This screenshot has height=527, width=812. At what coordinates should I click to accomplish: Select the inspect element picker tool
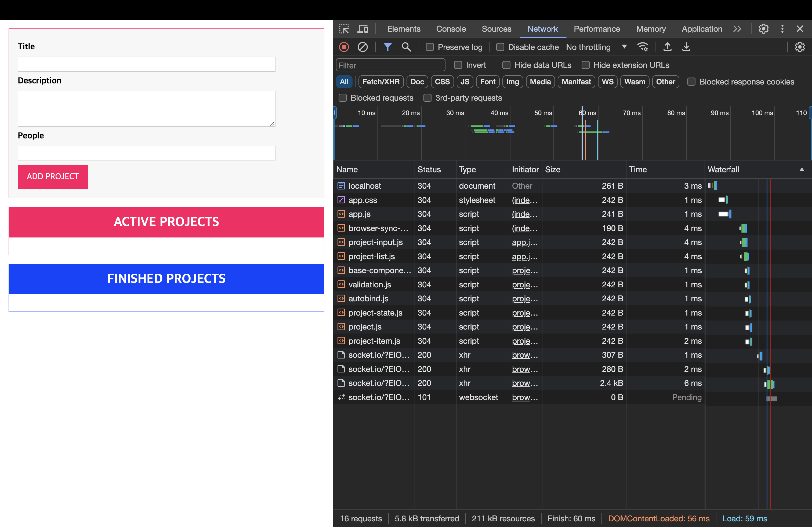(x=344, y=29)
